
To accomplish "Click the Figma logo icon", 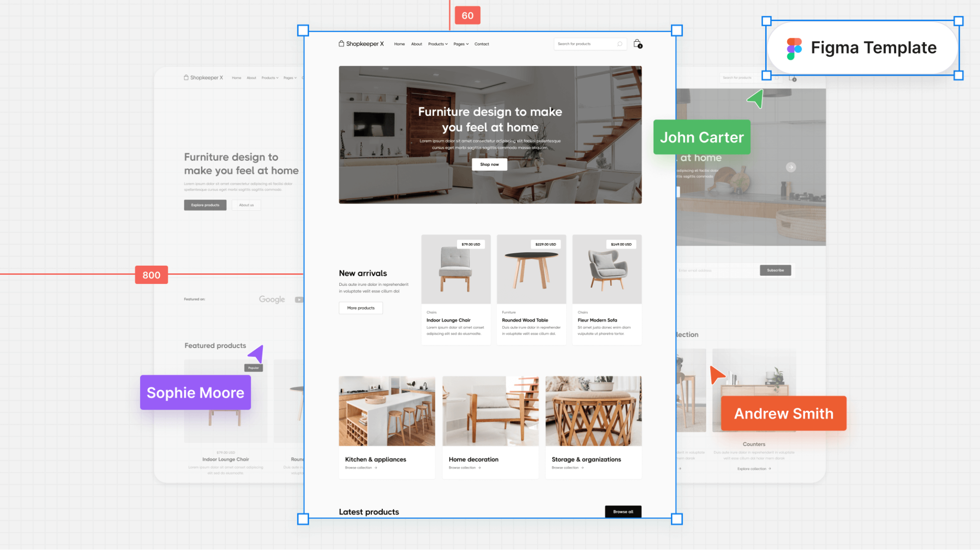I will (x=794, y=47).
